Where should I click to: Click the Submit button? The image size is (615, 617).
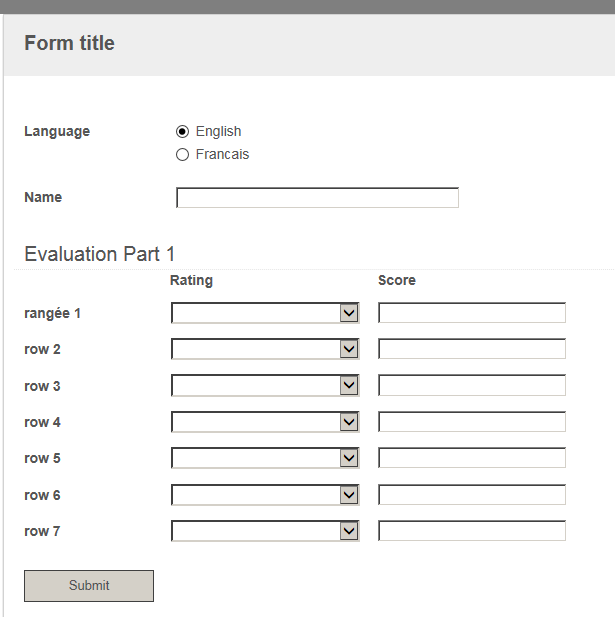[x=89, y=586]
